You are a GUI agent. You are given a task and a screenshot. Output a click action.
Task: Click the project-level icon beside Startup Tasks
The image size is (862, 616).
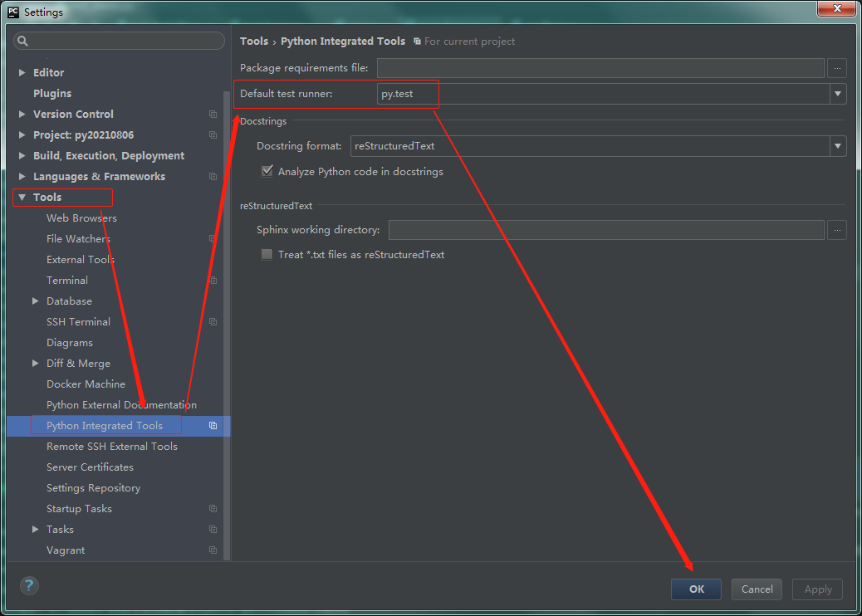pos(213,508)
